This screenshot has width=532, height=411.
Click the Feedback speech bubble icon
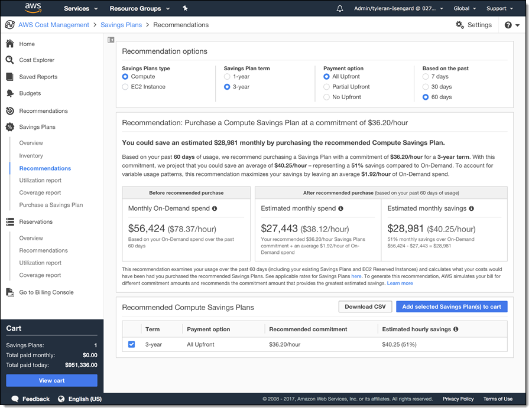[15, 399]
